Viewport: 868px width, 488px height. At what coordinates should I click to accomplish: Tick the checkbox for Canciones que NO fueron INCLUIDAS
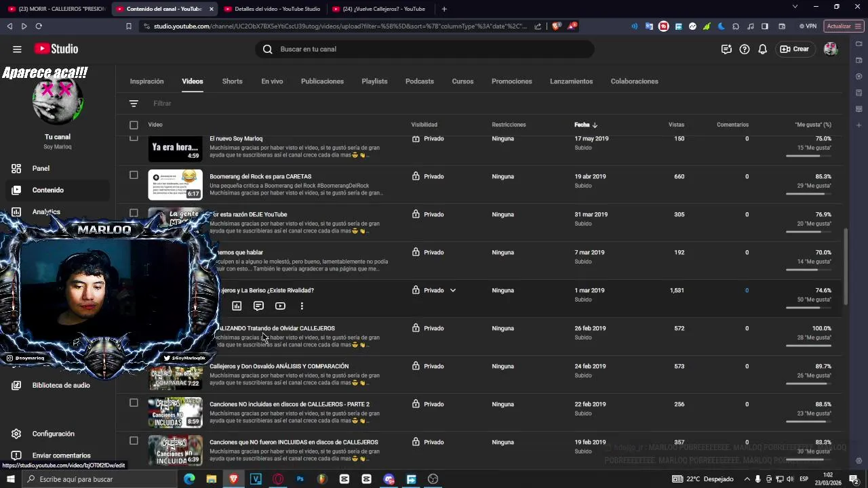pos(134,441)
